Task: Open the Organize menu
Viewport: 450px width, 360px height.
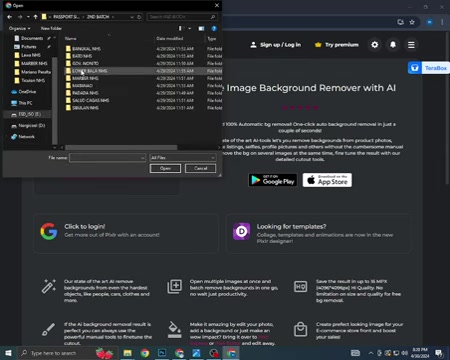Action: 19,28
